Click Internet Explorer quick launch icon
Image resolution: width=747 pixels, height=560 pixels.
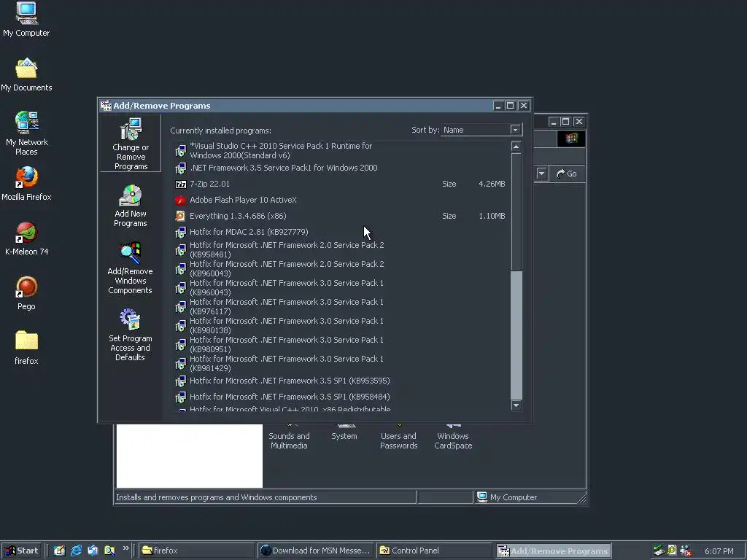point(76,551)
